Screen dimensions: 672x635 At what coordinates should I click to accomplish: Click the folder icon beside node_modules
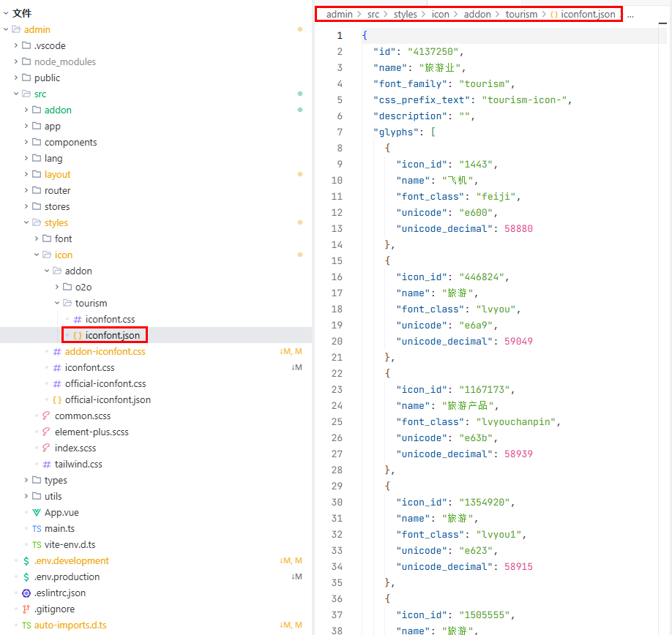[26, 61]
